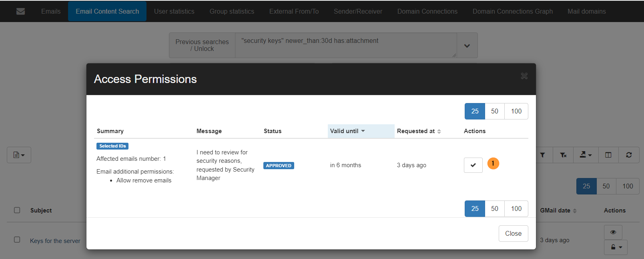Click 'in 6 months' valid until cell

pos(345,165)
